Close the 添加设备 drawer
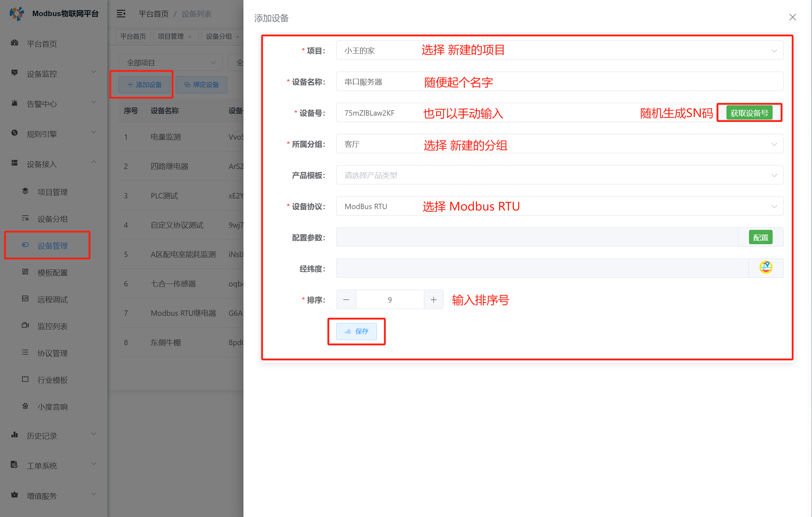This screenshot has height=517, width=812. (792, 17)
